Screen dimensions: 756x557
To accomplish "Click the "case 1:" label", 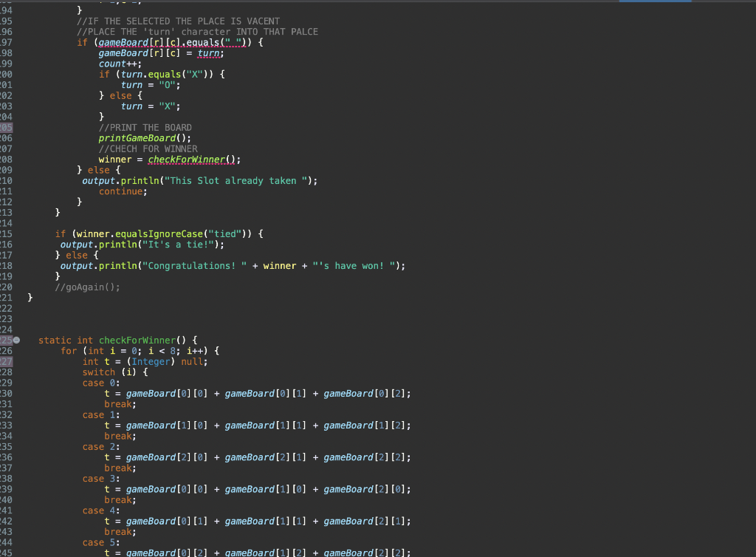I will pyautogui.click(x=100, y=414).
